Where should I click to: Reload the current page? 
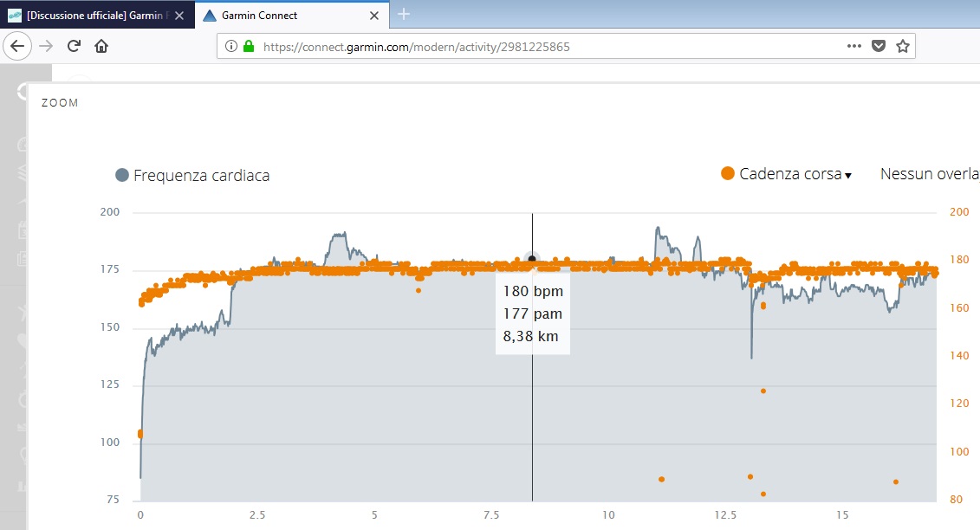[74, 46]
